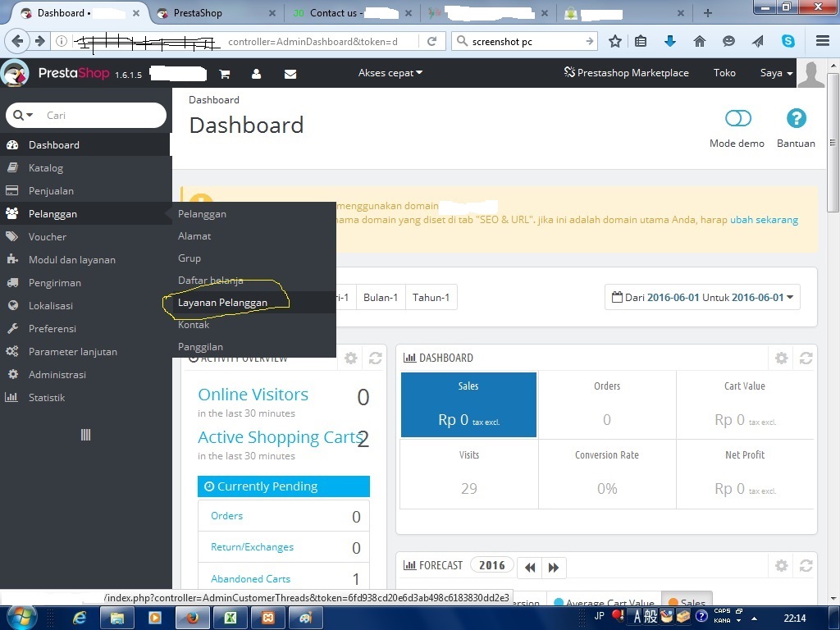840x630 pixels.
Task: Open Dashboard panel settings gear
Action: [782, 358]
